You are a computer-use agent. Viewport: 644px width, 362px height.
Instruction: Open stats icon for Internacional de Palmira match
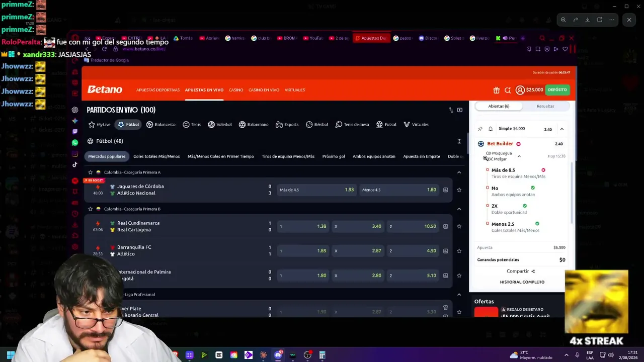pos(445,276)
